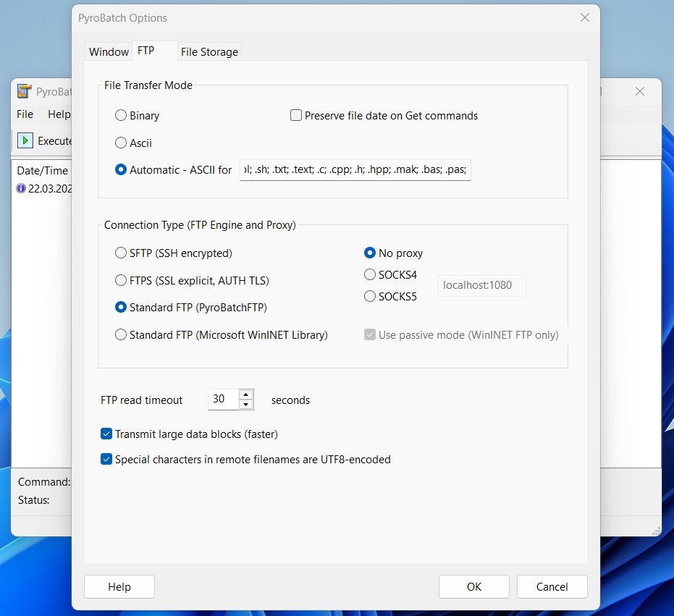Click the blue info icon beside log entry
Viewport: 674px width, 616px height.
click(x=21, y=188)
